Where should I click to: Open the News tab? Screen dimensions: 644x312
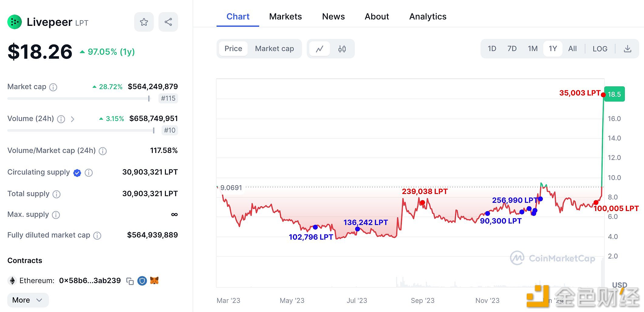pos(333,16)
